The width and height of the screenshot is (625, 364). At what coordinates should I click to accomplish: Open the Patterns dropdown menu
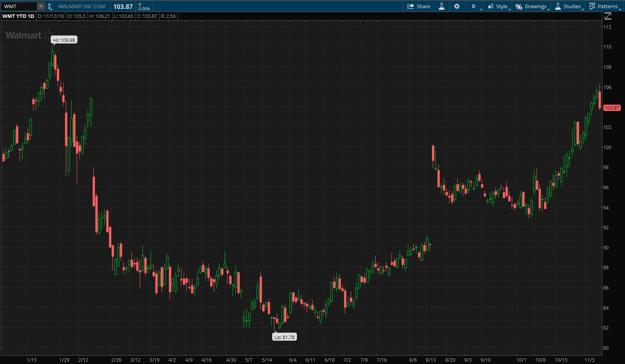604,6
